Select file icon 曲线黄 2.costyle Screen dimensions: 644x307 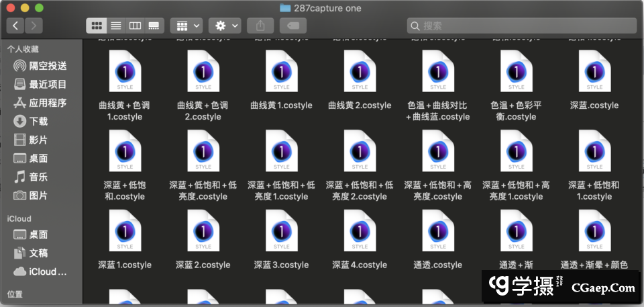(360, 71)
